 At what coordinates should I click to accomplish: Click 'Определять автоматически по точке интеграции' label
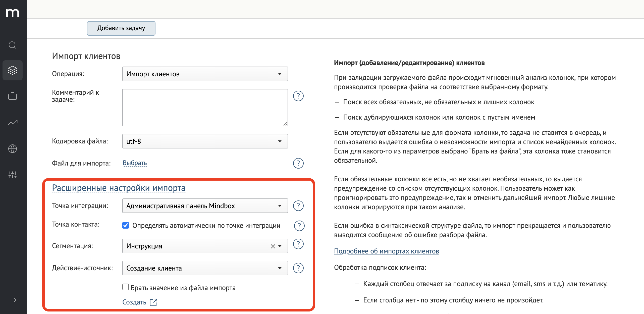pos(206,226)
